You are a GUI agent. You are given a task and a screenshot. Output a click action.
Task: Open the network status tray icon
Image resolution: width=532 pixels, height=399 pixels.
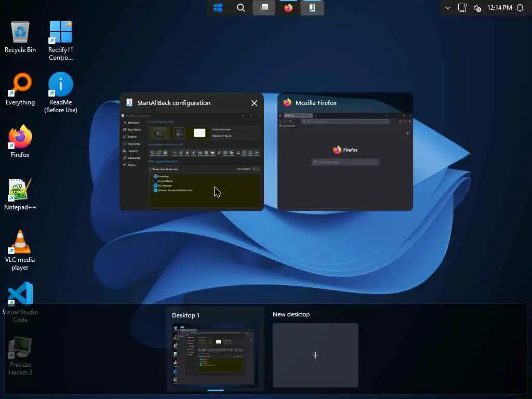click(x=462, y=7)
